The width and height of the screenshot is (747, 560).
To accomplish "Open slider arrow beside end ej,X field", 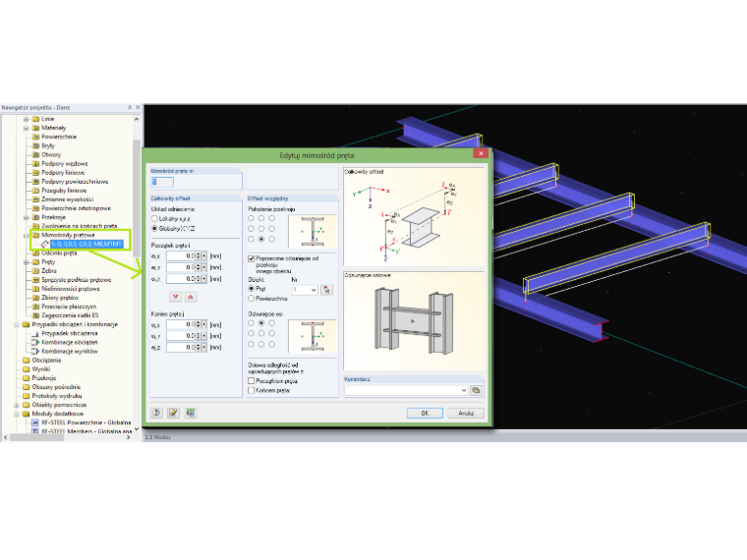I will click(204, 325).
